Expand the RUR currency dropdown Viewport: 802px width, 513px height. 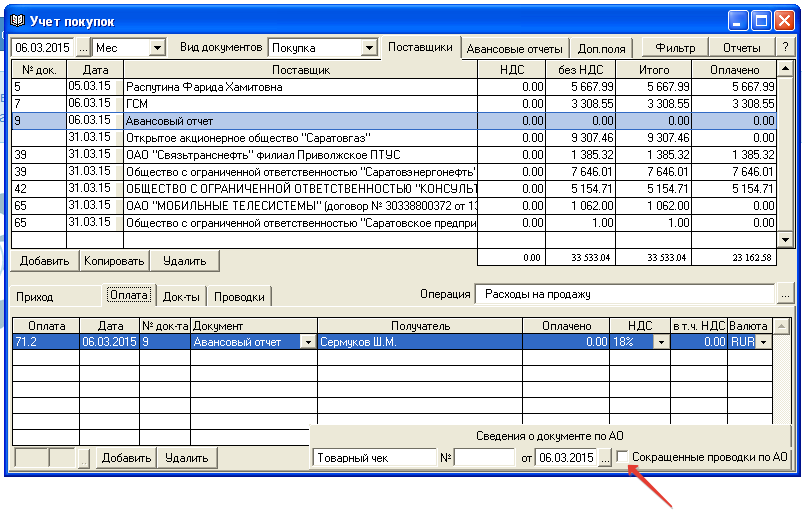[765, 342]
